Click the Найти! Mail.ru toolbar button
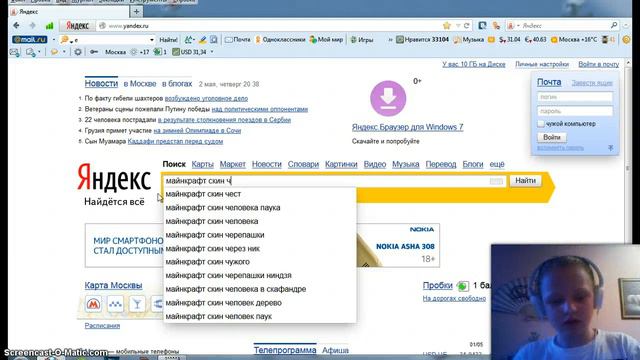The image size is (640, 360). coord(168,40)
